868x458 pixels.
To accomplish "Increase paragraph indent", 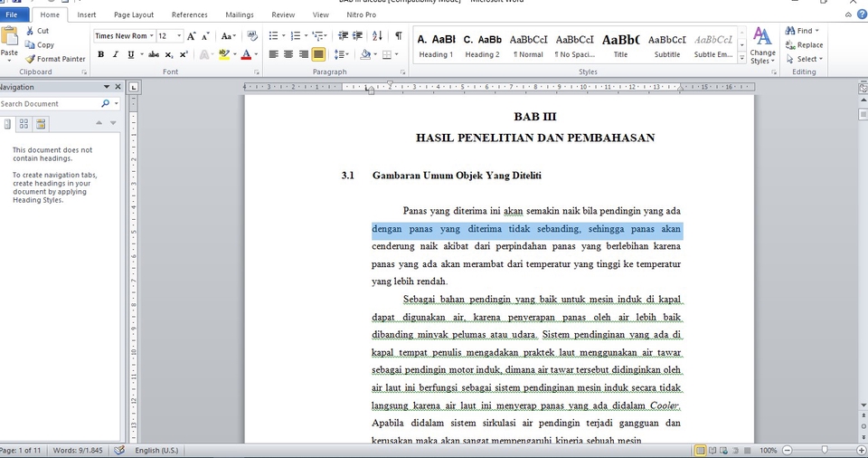I will coord(358,36).
